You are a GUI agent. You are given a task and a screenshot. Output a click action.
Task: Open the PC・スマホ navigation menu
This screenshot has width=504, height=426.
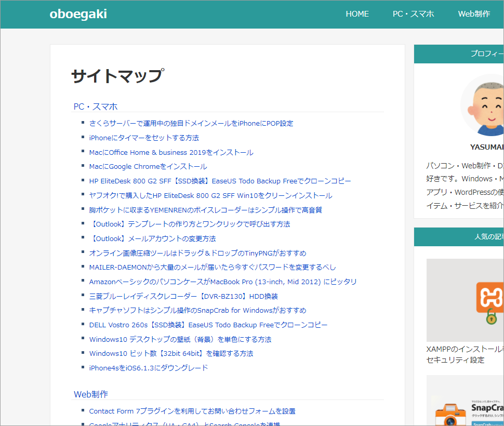(x=414, y=14)
